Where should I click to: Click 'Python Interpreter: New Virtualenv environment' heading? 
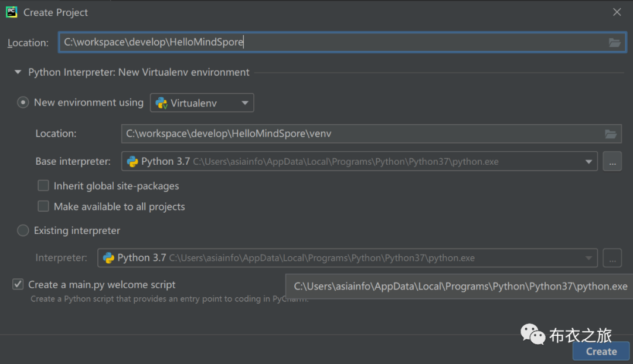pyautogui.click(x=139, y=72)
